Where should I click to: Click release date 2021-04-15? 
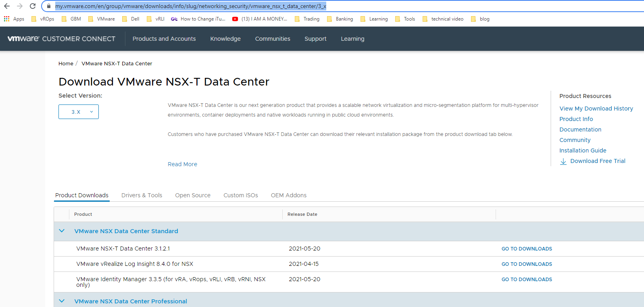(304, 264)
